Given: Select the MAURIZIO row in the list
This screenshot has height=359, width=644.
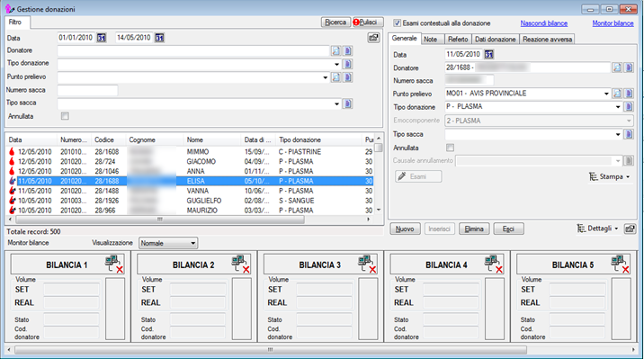Looking at the screenshot, I should 191,211.
